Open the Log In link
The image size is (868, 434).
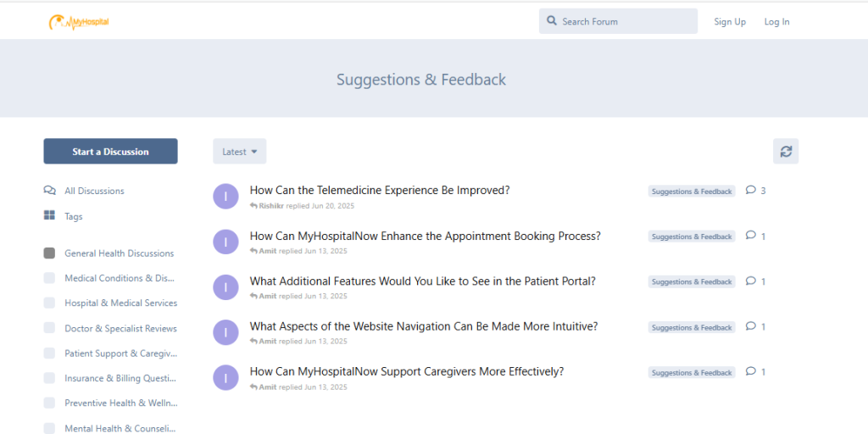coord(776,22)
